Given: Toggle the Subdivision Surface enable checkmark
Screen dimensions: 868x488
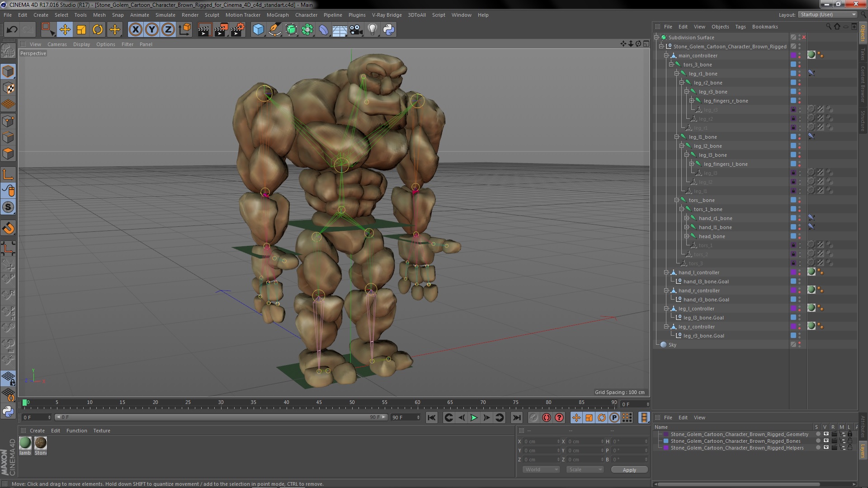Looking at the screenshot, I should 804,38.
